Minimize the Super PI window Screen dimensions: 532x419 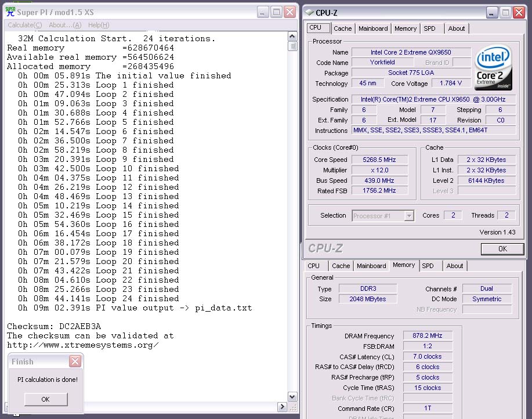(263, 12)
